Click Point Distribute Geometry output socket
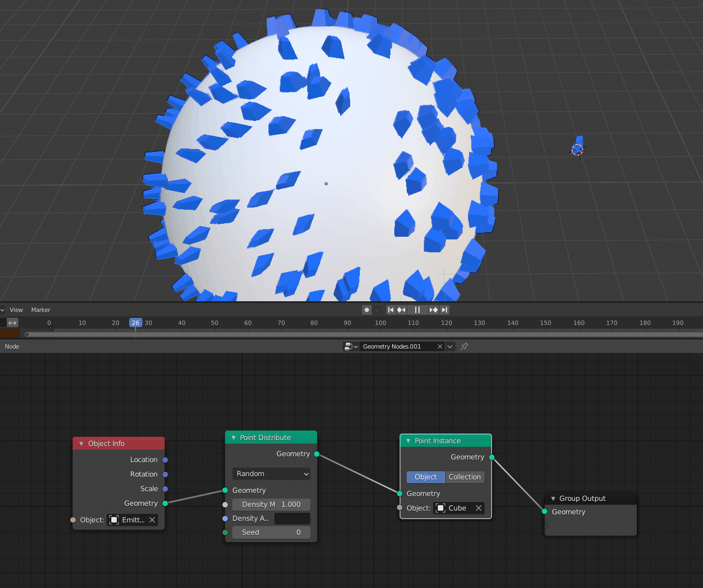Image resolution: width=703 pixels, height=588 pixels. (317, 455)
